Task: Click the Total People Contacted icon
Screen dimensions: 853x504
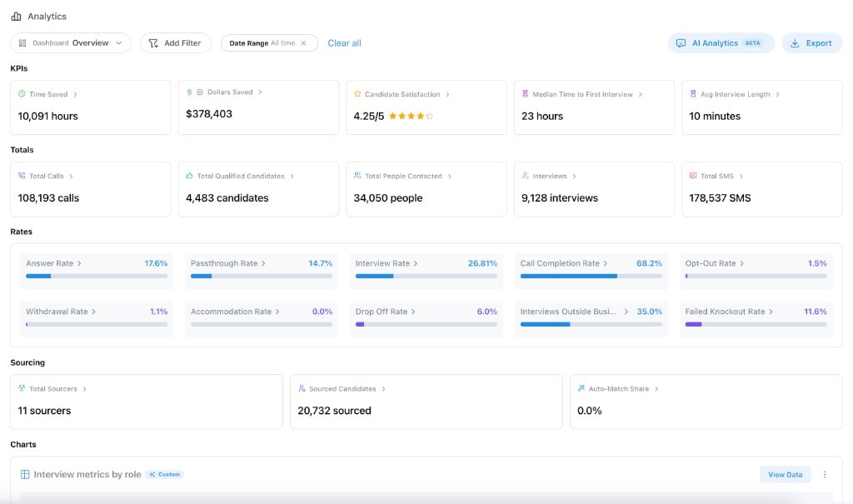Action: (x=357, y=175)
